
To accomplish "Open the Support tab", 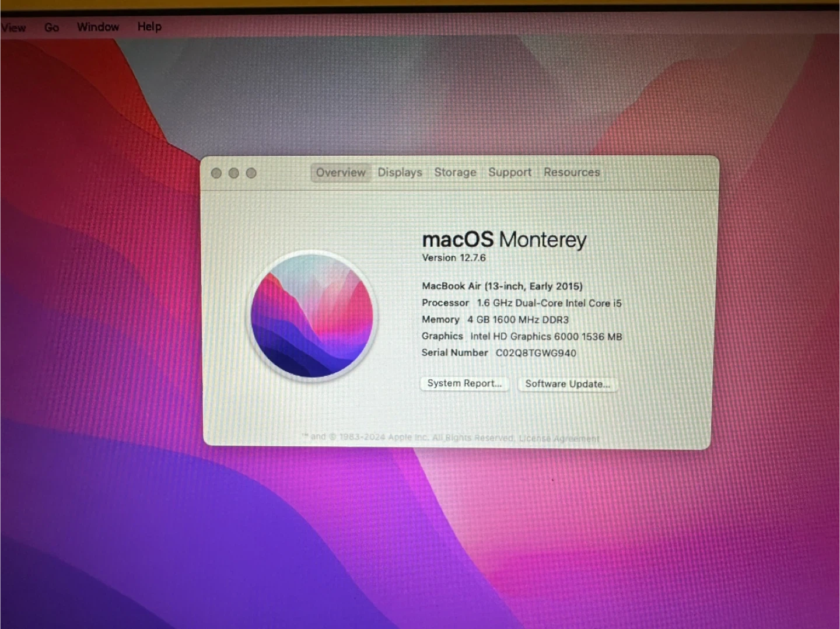I will pyautogui.click(x=510, y=173).
